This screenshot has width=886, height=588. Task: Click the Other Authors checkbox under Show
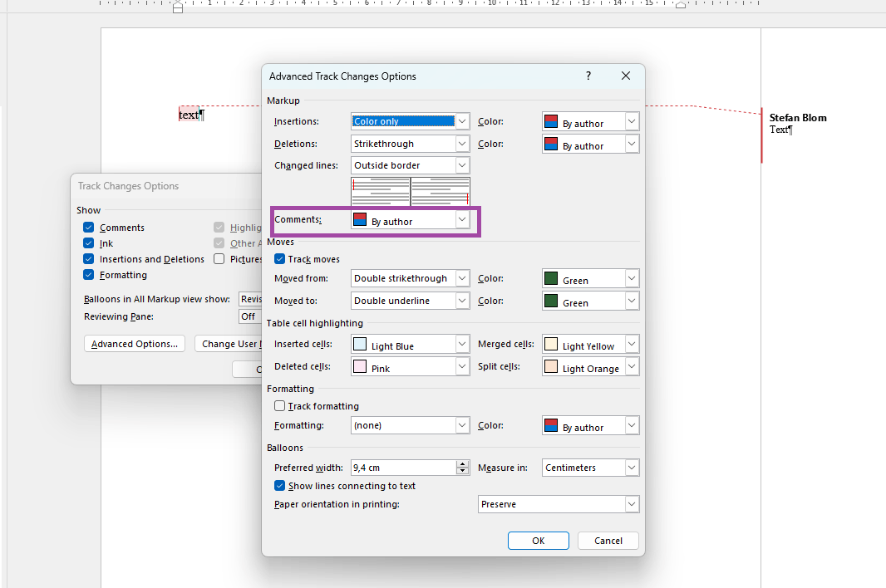pos(219,243)
